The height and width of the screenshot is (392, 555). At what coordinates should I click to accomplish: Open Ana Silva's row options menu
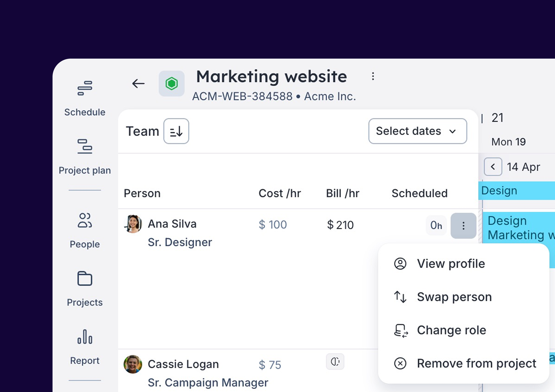(463, 226)
